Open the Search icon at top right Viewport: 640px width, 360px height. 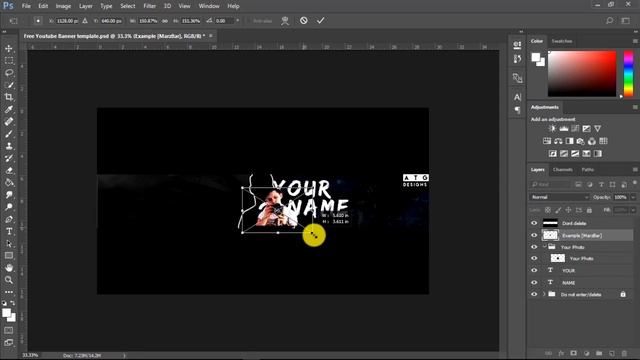coord(609,20)
